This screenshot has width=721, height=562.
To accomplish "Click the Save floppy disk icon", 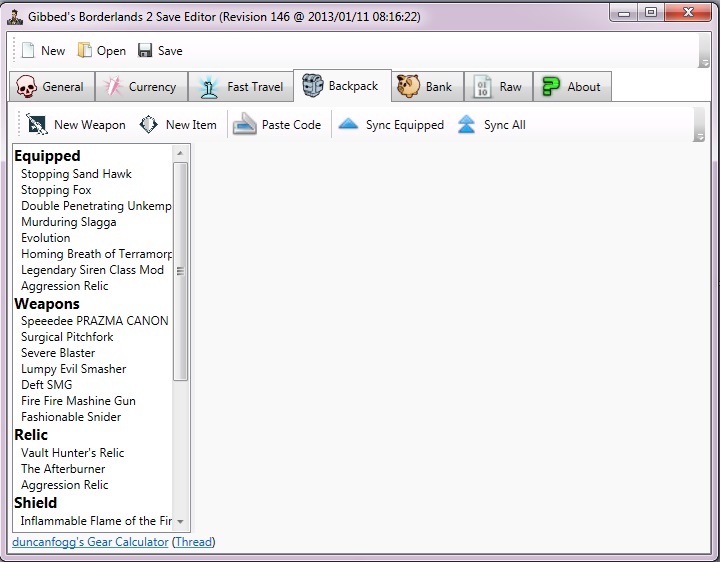I will pos(145,51).
